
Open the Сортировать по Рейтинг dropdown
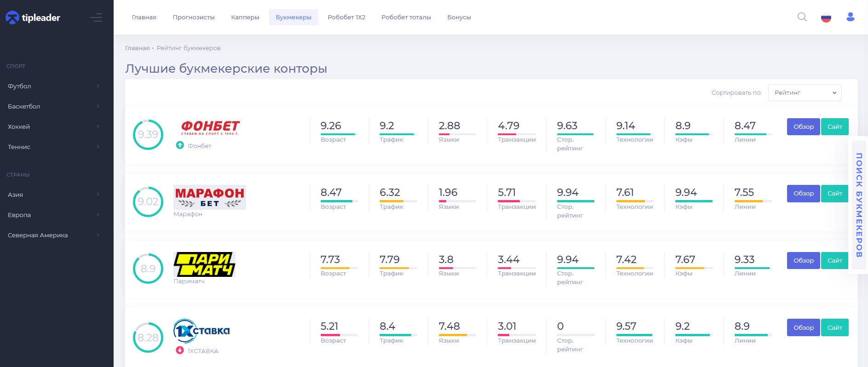(805, 92)
